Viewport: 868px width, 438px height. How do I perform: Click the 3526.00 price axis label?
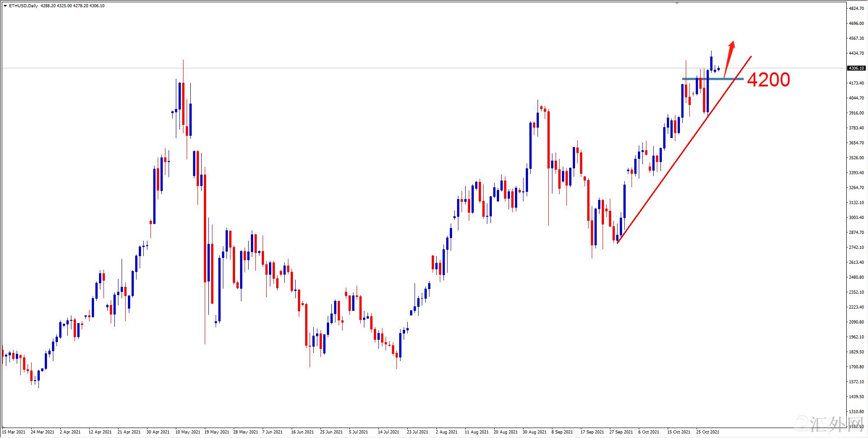click(x=856, y=158)
